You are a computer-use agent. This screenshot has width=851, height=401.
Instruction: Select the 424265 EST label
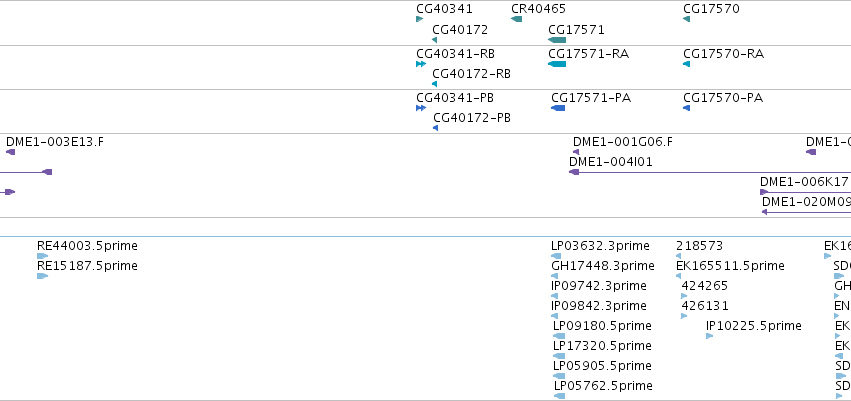point(704,286)
